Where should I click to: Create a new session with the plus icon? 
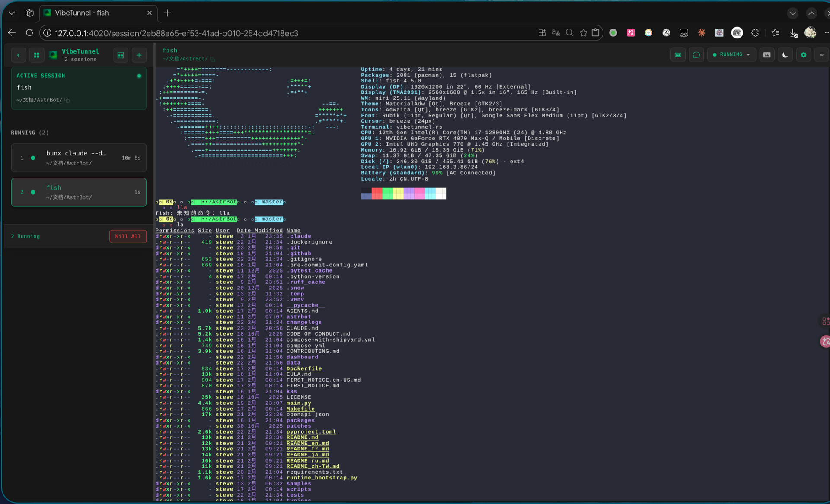point(139,55)
